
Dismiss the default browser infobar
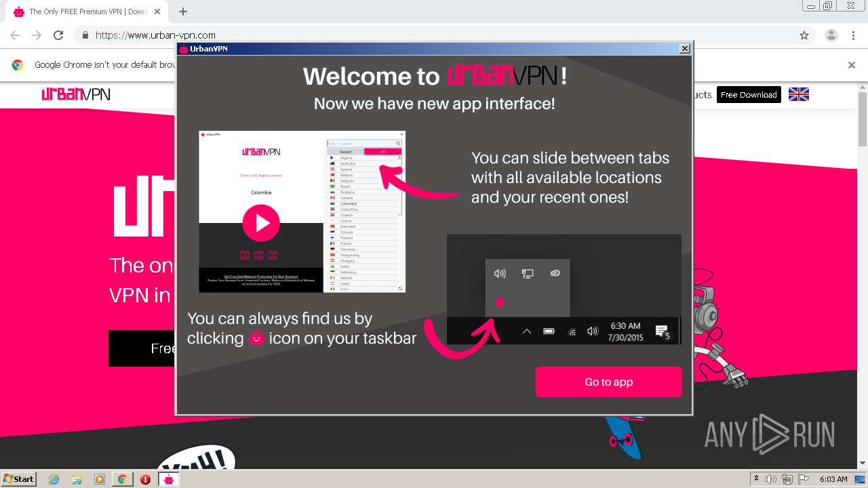(x=852, y=65)
